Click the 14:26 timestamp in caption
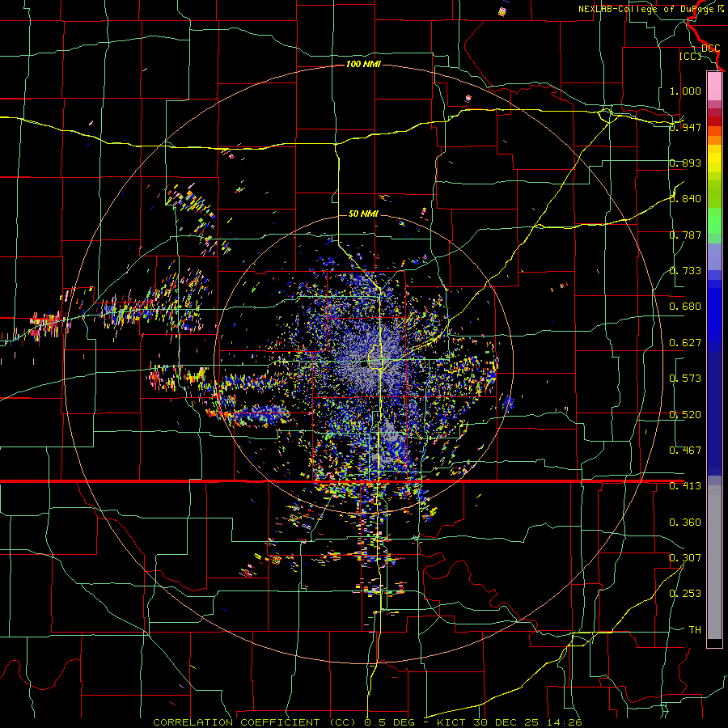728x728 pixels. (563, 722)
